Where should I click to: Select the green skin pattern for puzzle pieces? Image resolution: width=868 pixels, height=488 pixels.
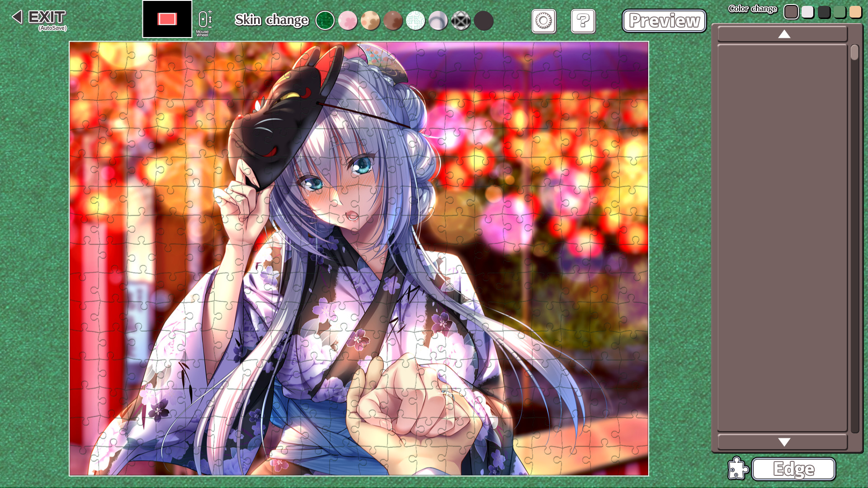(x=325, y=20)
